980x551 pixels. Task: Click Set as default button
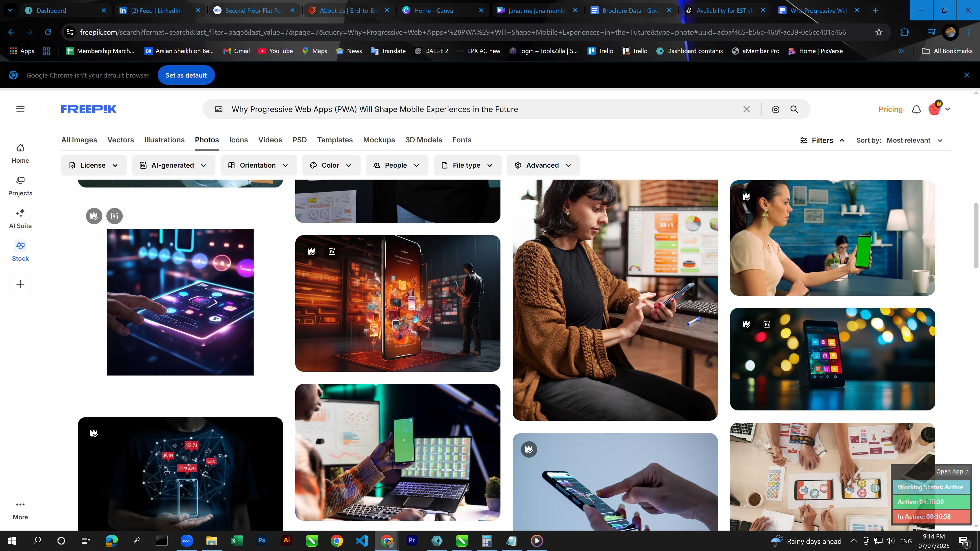(186, 75)
